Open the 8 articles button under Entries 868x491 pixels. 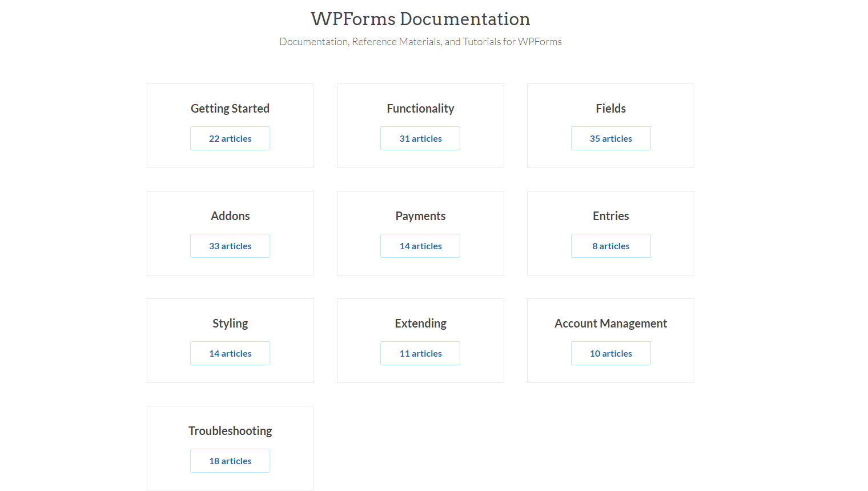click(611, 246)
